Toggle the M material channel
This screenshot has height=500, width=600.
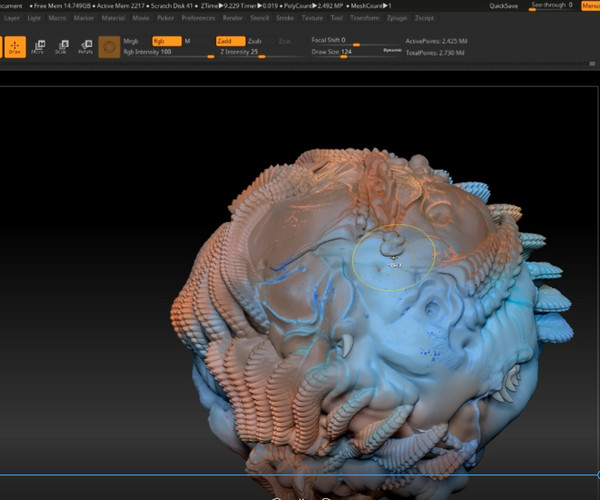tap(188, 41)
